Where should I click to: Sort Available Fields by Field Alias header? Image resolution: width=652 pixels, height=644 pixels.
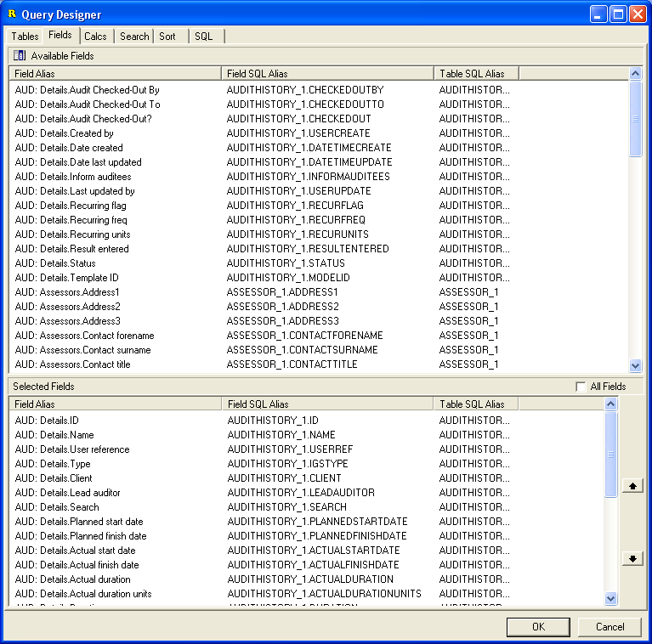coord(115,74)
